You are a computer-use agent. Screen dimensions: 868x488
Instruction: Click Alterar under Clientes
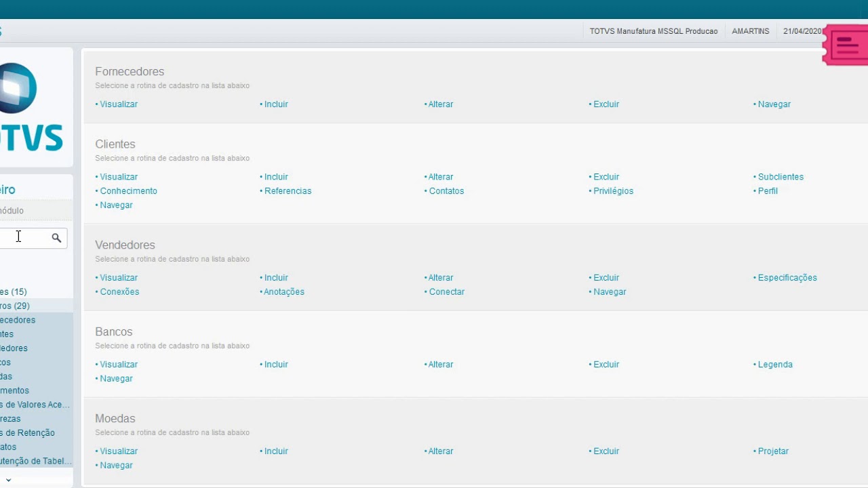coord(441,177)
